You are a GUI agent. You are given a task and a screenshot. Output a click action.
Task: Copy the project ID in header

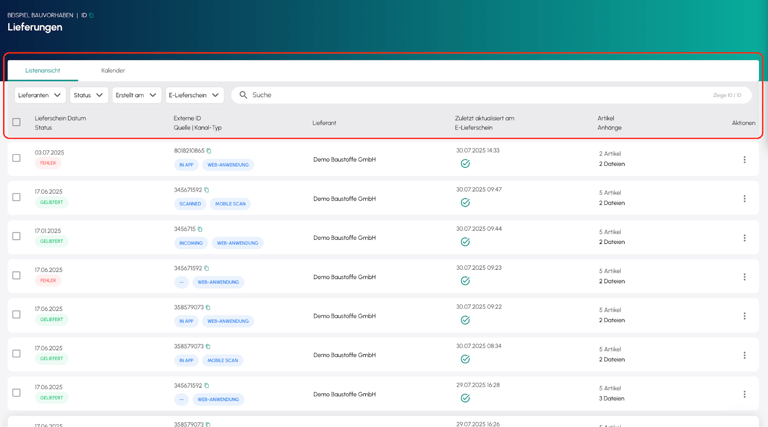pyautogui.click(x=91, y=15)
